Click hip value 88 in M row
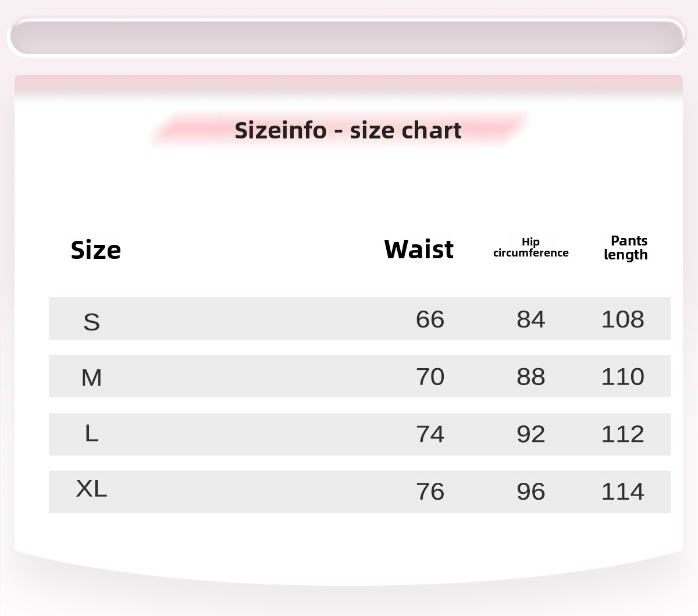The height and width of the screenshot is (616, 698). pos(530,377)
